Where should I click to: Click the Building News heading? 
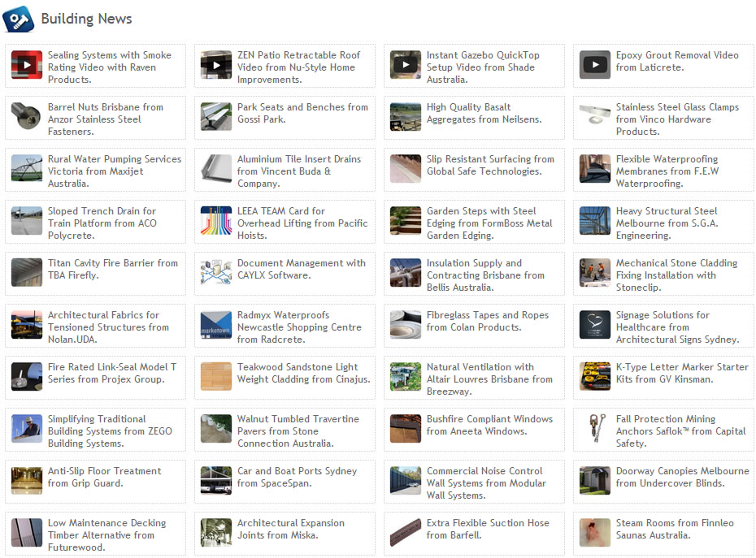pos(86,19)
